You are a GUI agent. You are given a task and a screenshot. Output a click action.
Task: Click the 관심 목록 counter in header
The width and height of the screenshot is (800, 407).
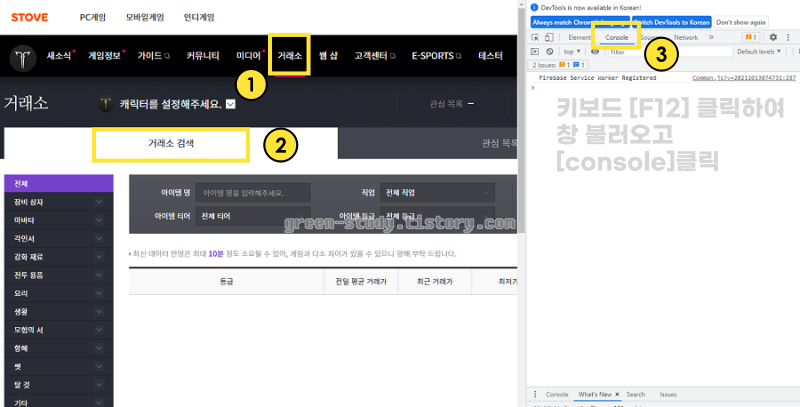[452, 104]
